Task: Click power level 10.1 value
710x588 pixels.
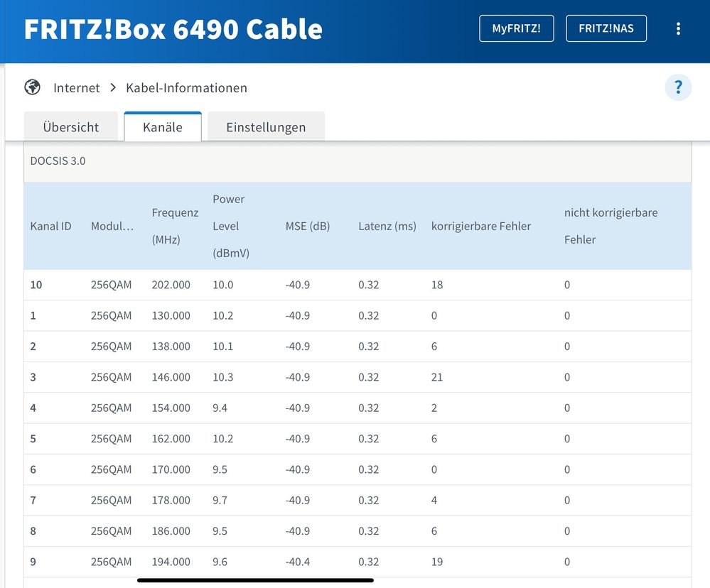Action: coord(222,347)
